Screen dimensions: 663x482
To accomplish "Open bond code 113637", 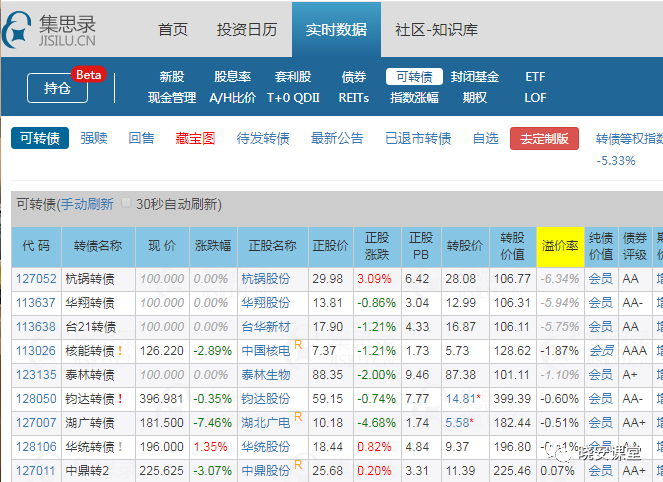I will pos(36,303).
